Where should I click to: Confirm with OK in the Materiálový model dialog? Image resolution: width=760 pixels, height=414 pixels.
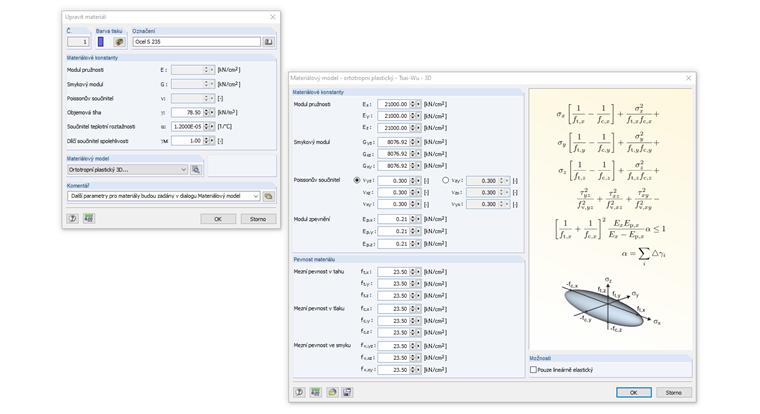[x=633, y=393]
